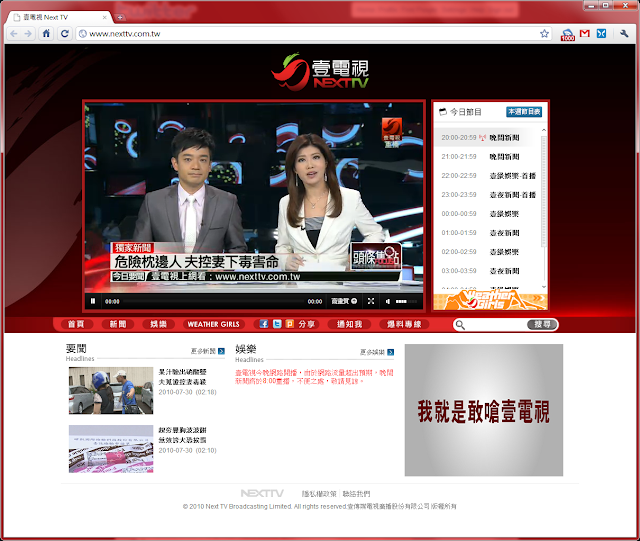Screen dimensions: 640x541
Task: Open WEATHER GIRLS navigation item
Action: point(213,324)
